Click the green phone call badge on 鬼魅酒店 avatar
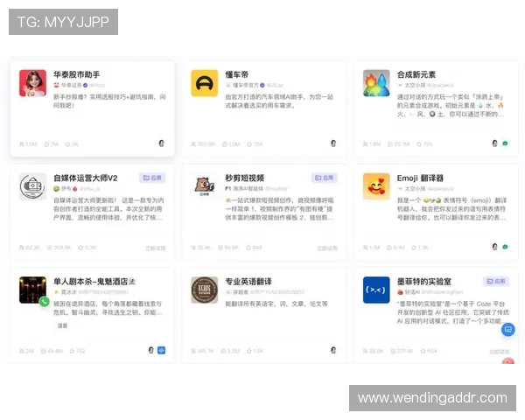This screenshot has width=525, height=420. click(x=45, y=301)
